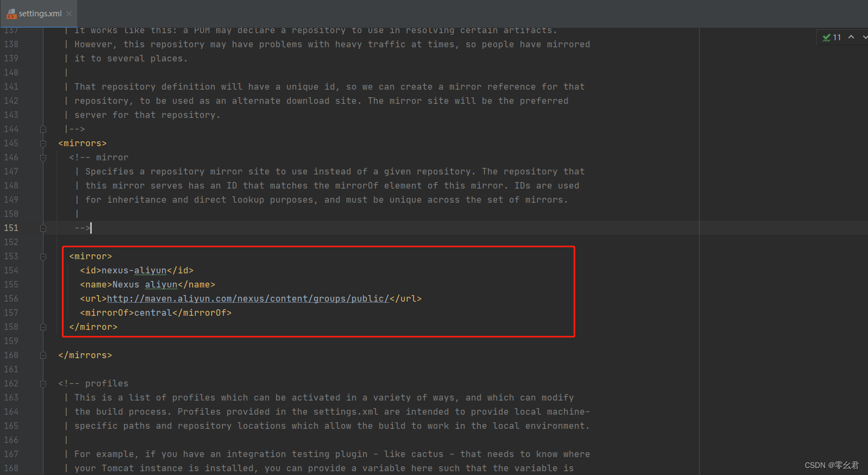Click 'server for that repository.' comment text
This screenshot has width=868, height=475.
[x=147, y=115]
